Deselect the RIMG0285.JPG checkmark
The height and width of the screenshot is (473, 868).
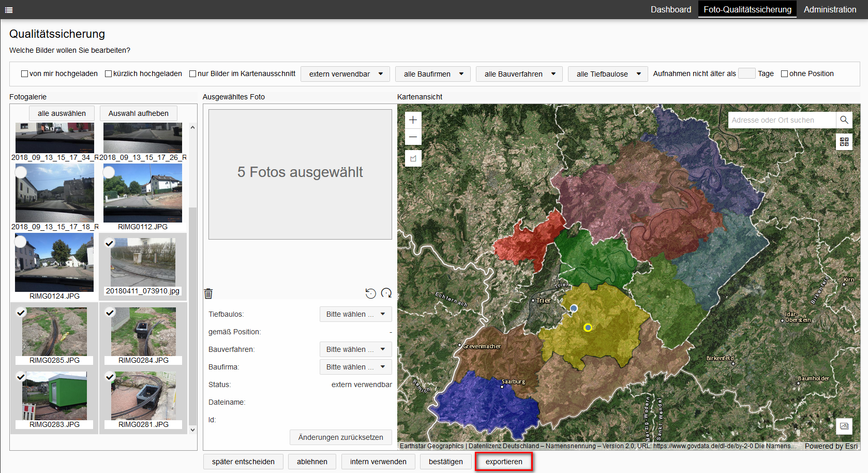click(x=21, y=312)
